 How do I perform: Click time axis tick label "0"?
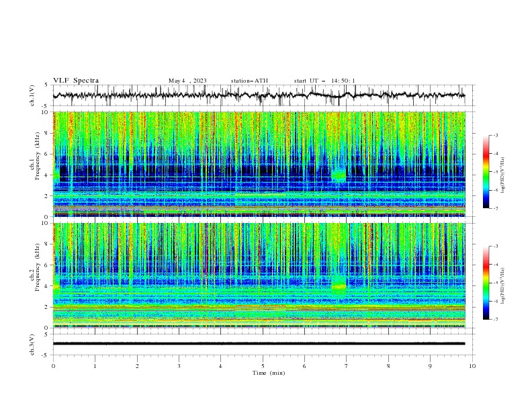(53, 366)
